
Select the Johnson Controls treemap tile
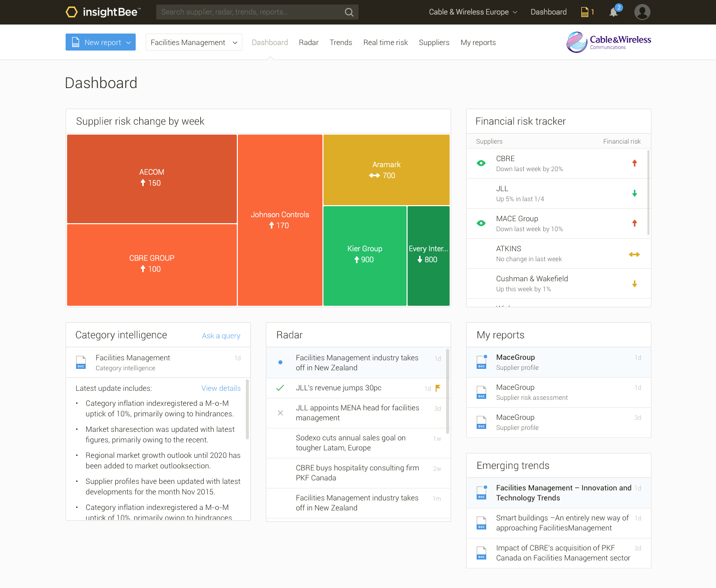tap(280, 220)
